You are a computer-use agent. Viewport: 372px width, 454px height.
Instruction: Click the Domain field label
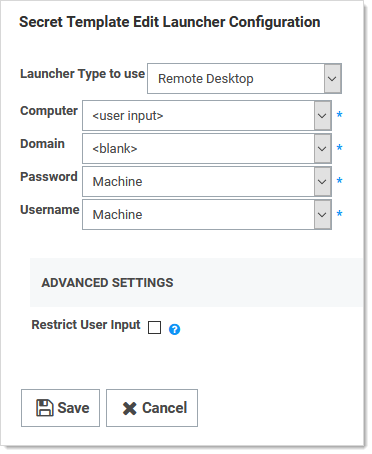42,144
